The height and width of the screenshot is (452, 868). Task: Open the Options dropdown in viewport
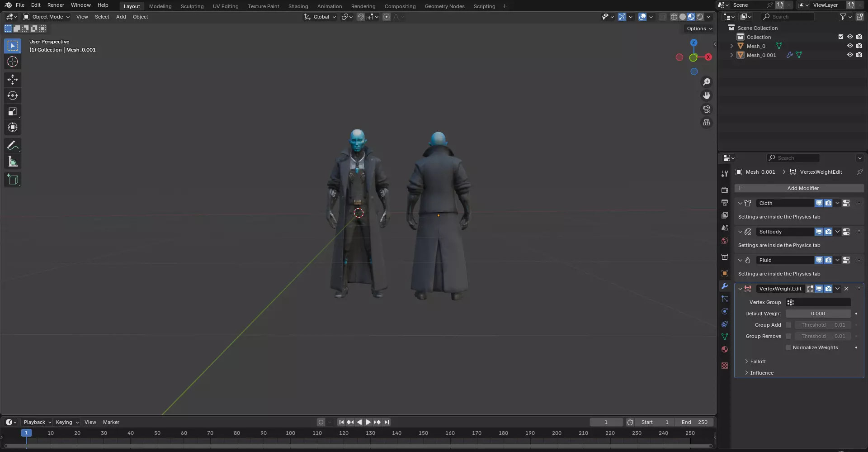699,29
